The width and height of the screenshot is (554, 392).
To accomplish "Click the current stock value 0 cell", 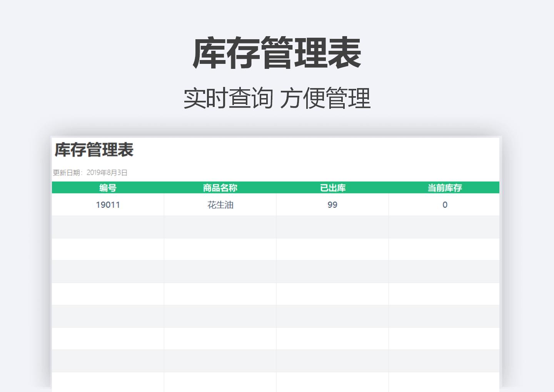I will (445, 205).
